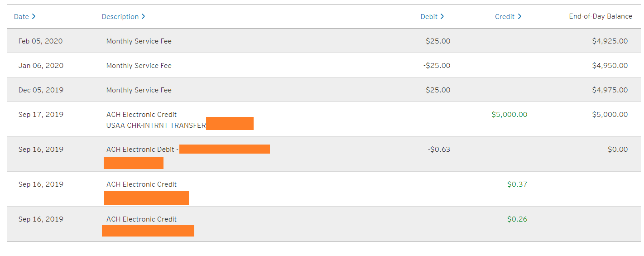Screen dimensions: 644x256
Task: Click the End-of-Day Balance header
Action: [x=601, y=16]
